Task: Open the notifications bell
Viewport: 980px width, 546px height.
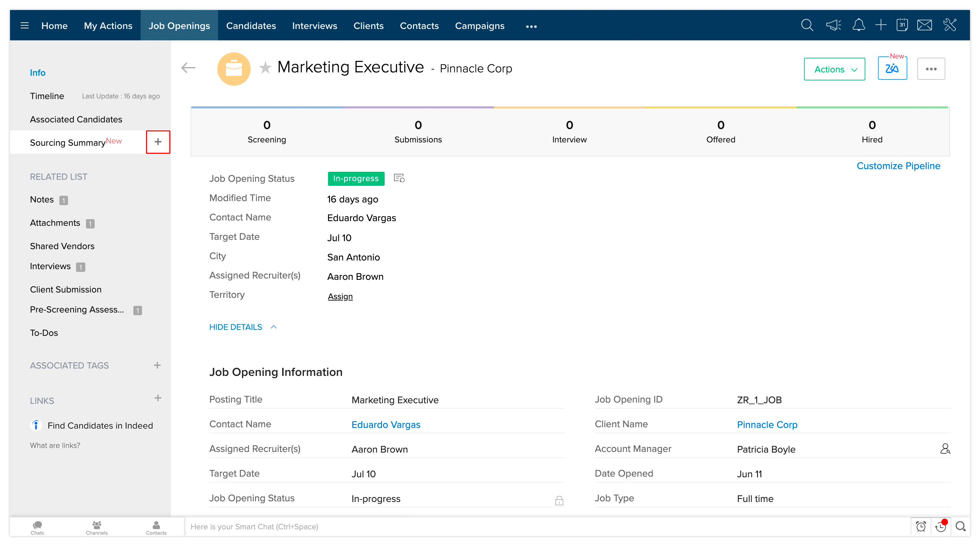Action: pyautogui.click(x=858, y=25)
